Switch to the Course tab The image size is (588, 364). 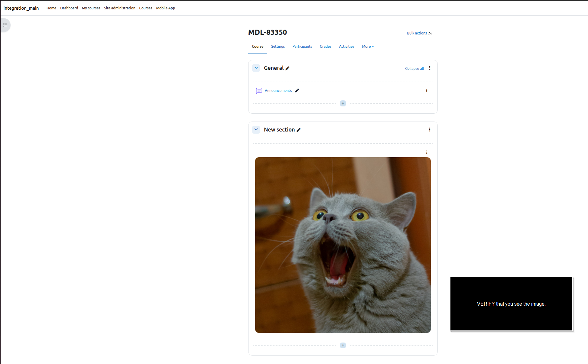pos(258,47)
